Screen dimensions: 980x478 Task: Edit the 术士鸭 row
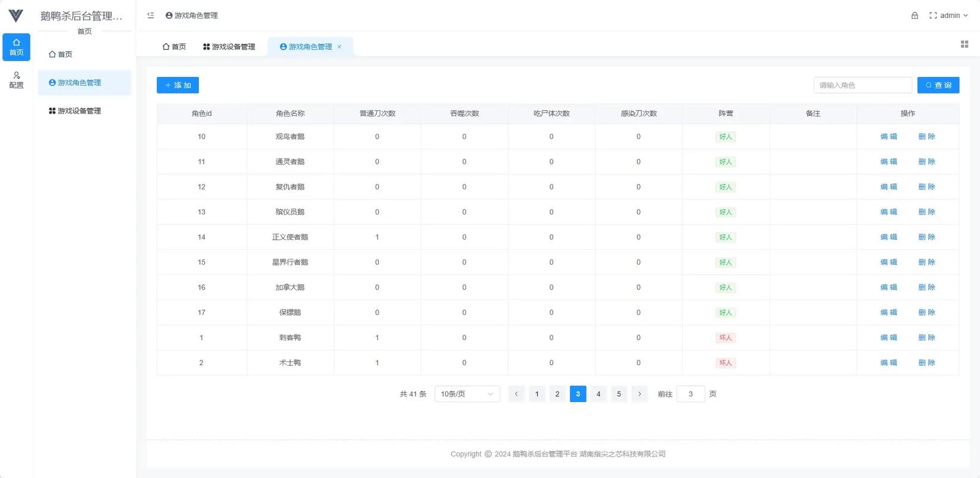889,363
